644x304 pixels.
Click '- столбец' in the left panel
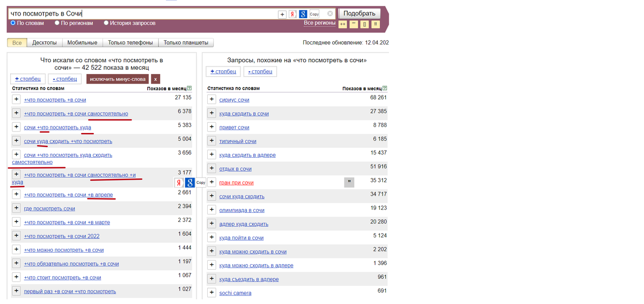[65, 79]
